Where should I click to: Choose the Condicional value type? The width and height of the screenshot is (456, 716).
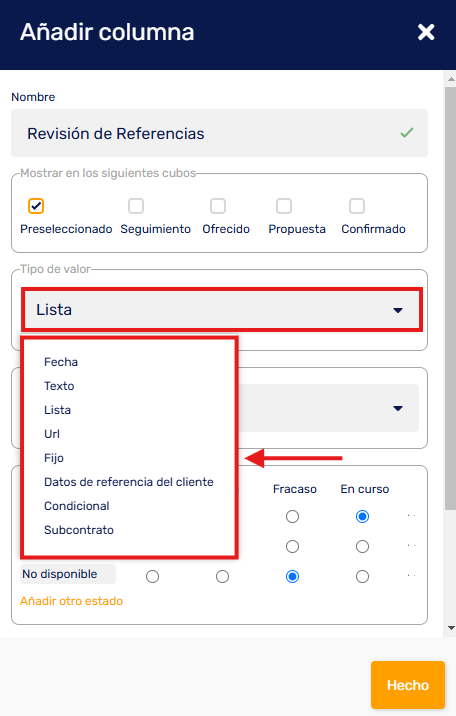coord(77,506)
